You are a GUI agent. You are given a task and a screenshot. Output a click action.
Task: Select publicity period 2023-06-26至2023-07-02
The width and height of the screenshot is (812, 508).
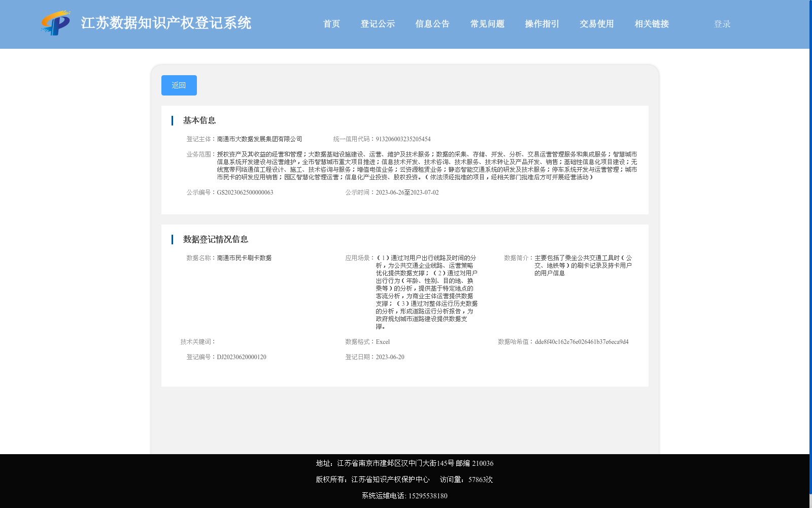point(407,193)
